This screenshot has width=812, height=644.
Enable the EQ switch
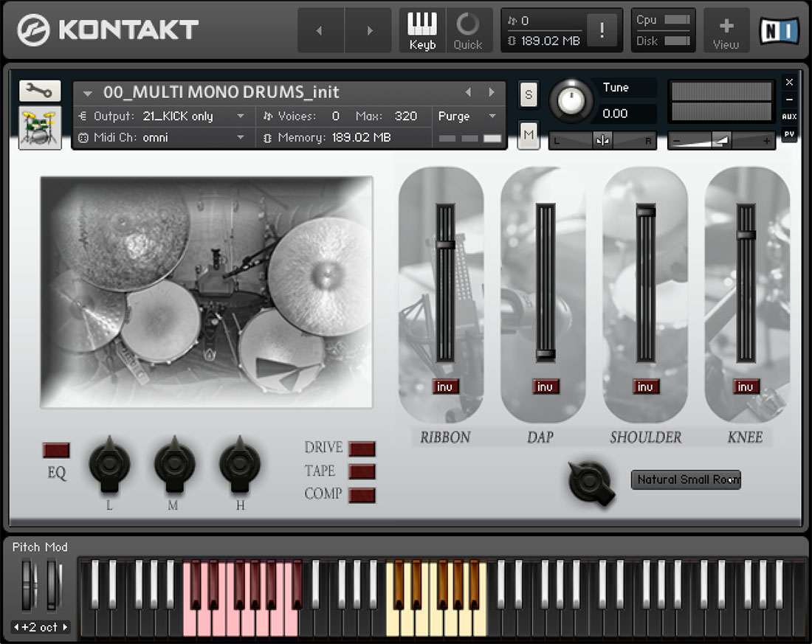pos(56,450)
